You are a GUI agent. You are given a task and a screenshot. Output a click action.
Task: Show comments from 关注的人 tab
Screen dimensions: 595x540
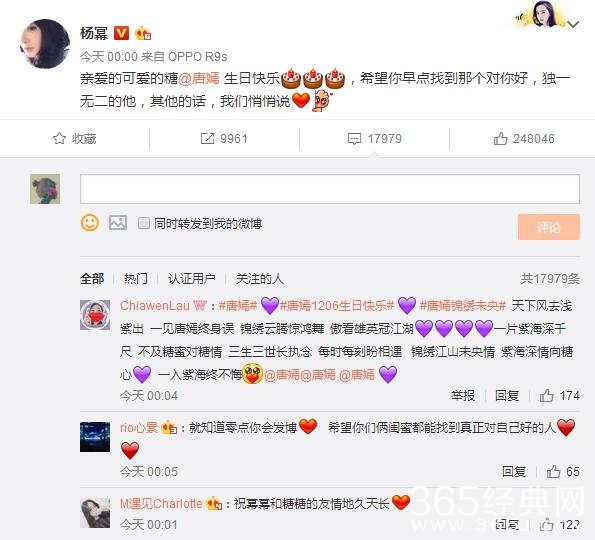click(260, 279)
